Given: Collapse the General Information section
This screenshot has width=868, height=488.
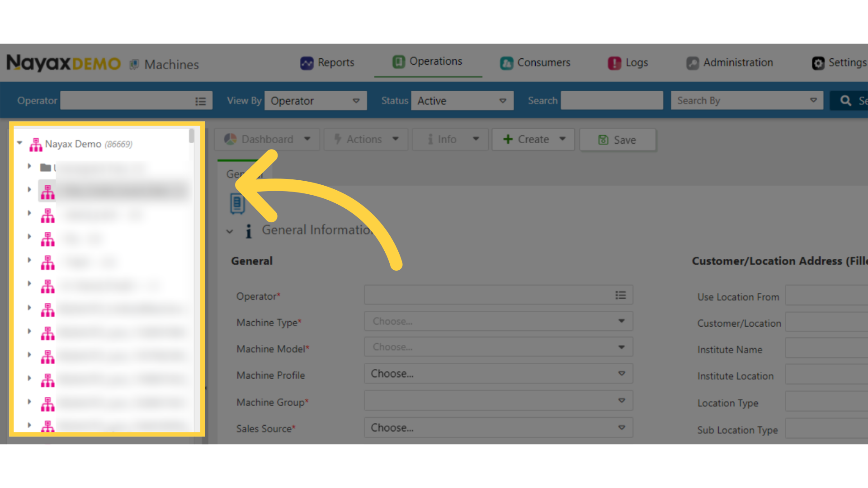Looking at the screenshot, I should pos(230,231).
